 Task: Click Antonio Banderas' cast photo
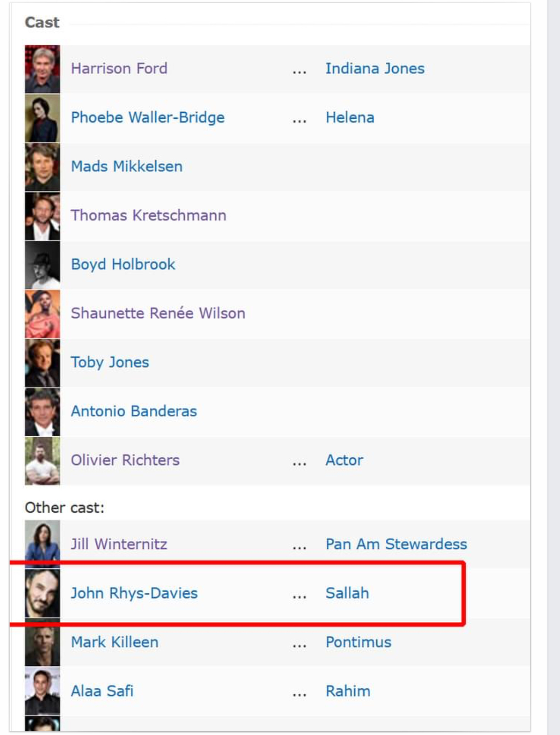pos(42,411)
